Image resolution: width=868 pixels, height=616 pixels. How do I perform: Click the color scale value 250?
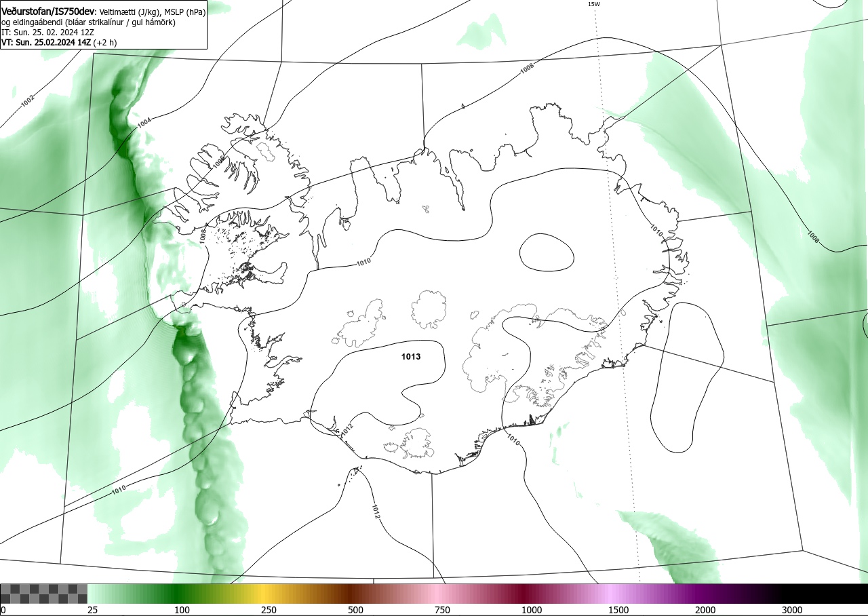(x=269, y=610)
